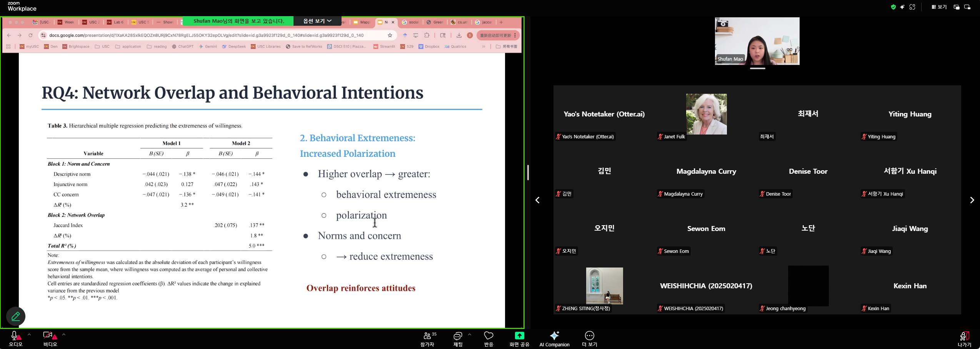Open AI Companion
The image size is (980, 349).
click(554, 339)
